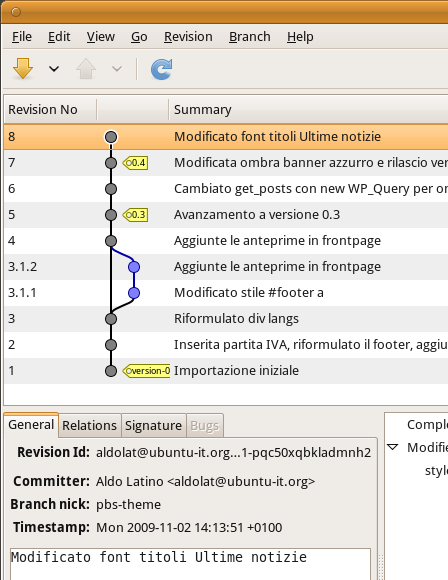Click the version-0 tag on revision 1
This screenshot has height=580, width=448.
click(146, 371)
